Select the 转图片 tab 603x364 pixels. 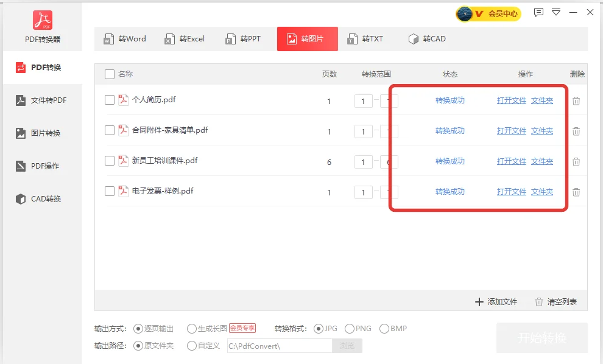307,39
